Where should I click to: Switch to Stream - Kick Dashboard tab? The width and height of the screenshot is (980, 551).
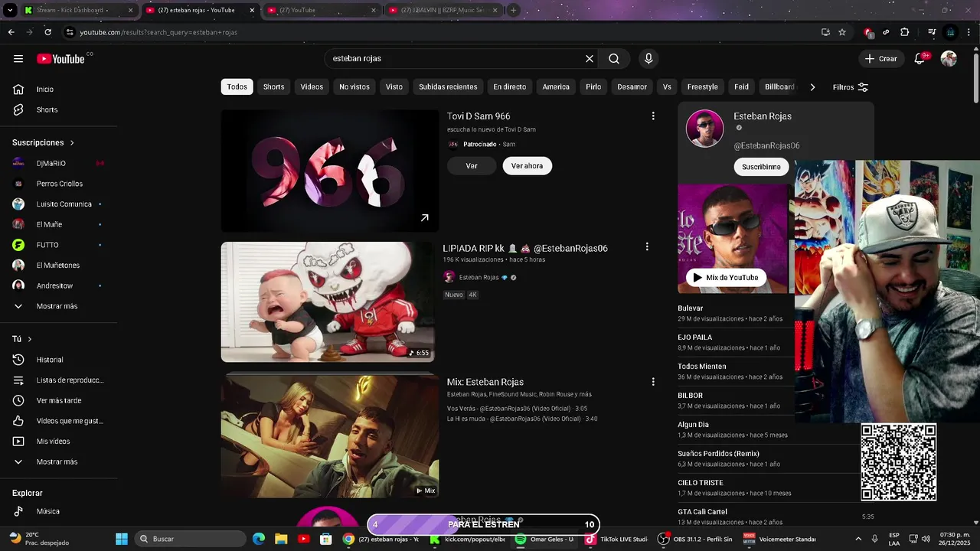pyautogui.click(x=78, y=10)
